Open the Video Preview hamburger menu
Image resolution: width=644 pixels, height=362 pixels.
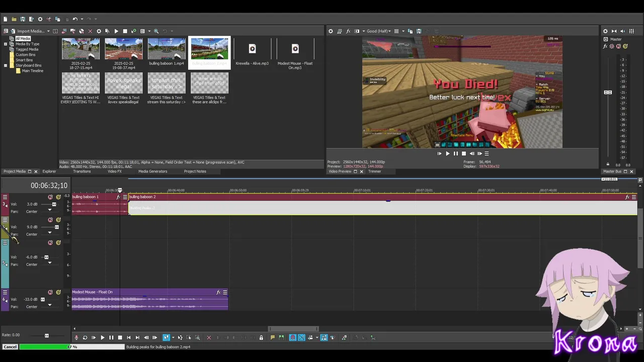tap(486, 153)
